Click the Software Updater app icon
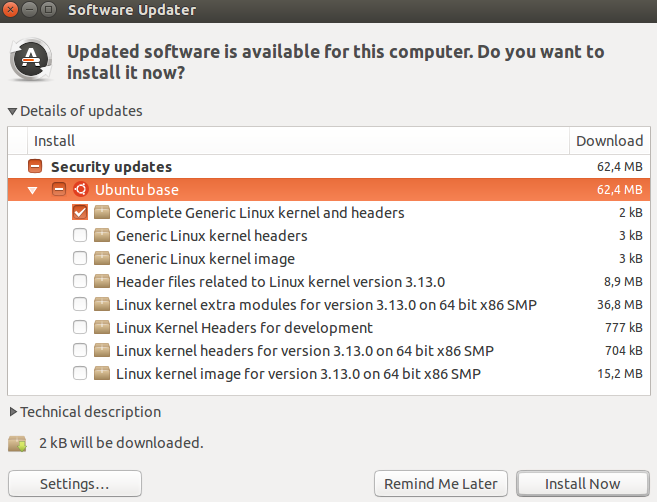 [x=31, y=59]
